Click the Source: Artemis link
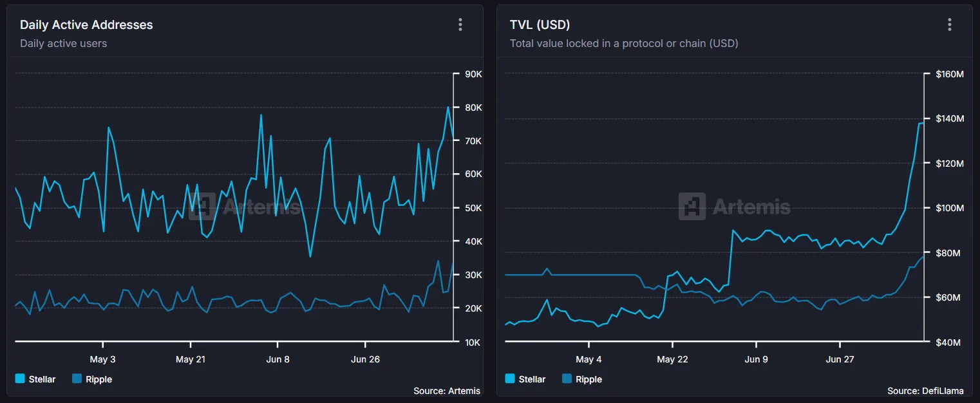This screenshot has height=403, width=980. coord(447,391)
